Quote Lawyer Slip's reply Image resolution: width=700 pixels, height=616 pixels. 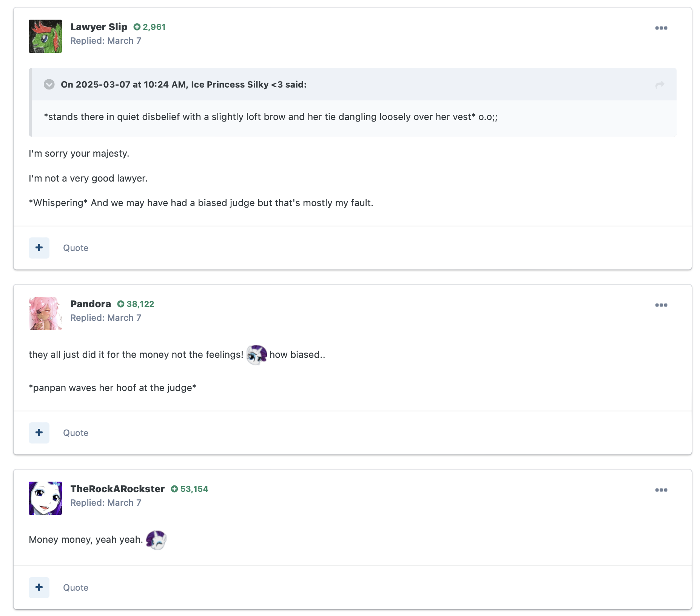76,248
